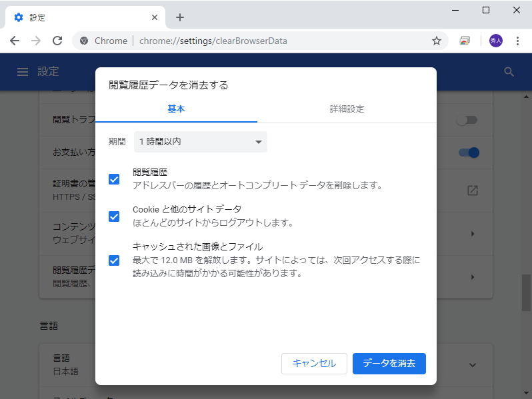Open the settings hamburger menu

(x=23, y=71)
